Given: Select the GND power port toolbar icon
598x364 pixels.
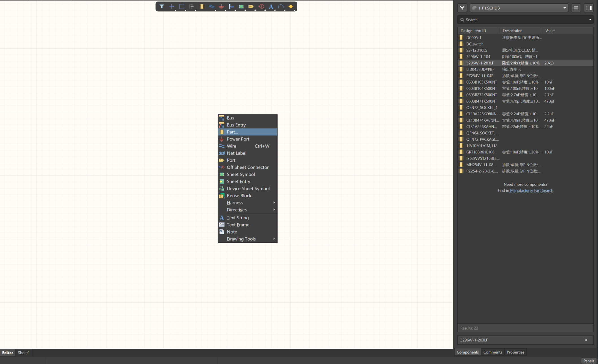Looking at the screenshot, I should (x=221, y=6).
